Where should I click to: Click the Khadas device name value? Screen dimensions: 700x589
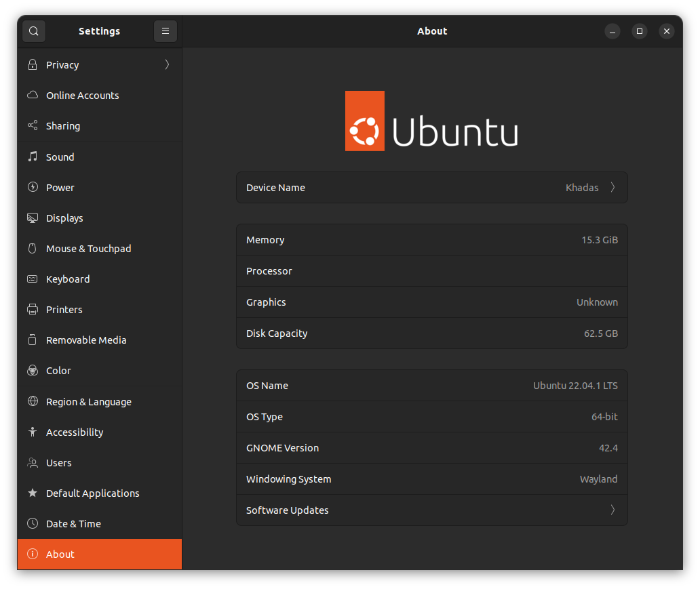[x=582, y=187]
